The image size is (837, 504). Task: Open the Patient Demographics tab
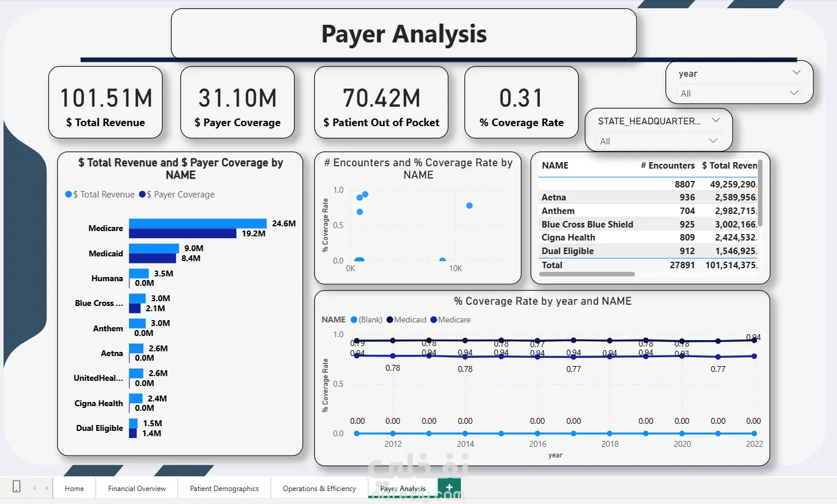tap(224, 489)
